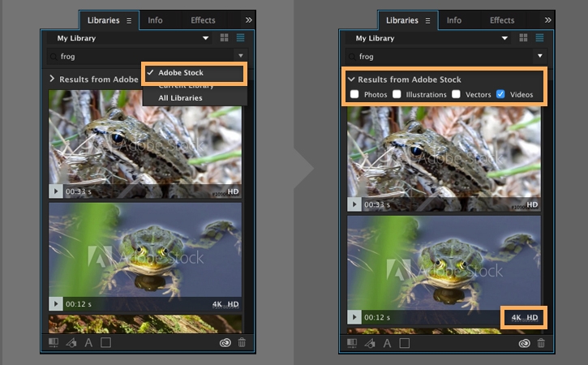Play the 00:33 frog clip in left panel
588x365 pixels.
pyautogui.click(x=56, y=191)
